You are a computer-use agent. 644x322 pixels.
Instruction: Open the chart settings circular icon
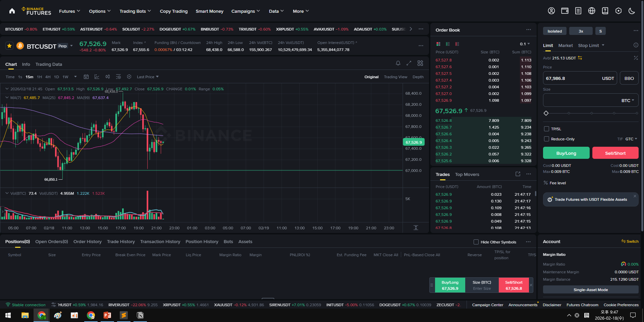click(129, 77)
